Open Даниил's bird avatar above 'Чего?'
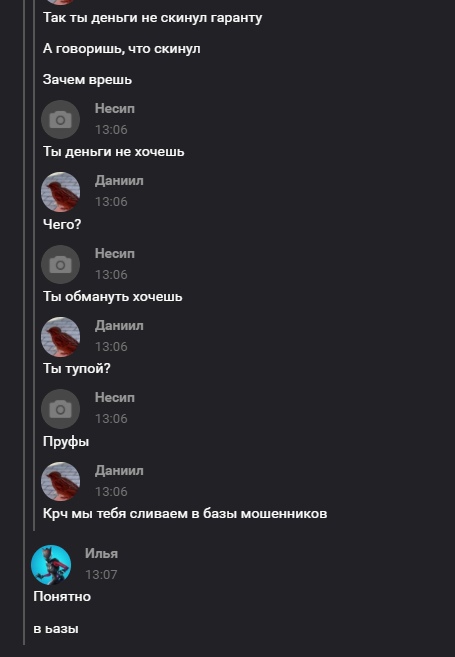 point(60,192)
